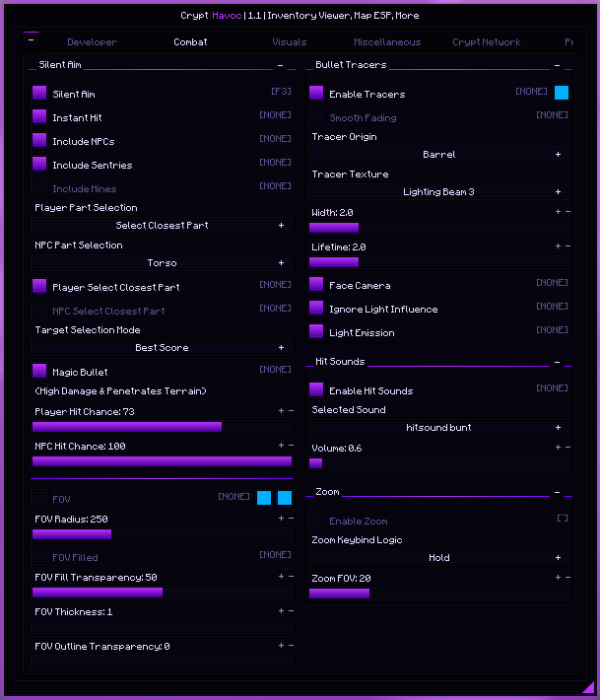Adjust the Zoom FOV slider
Screen dimensions: 600x700
pyautogui.click(x=439, y=594)
